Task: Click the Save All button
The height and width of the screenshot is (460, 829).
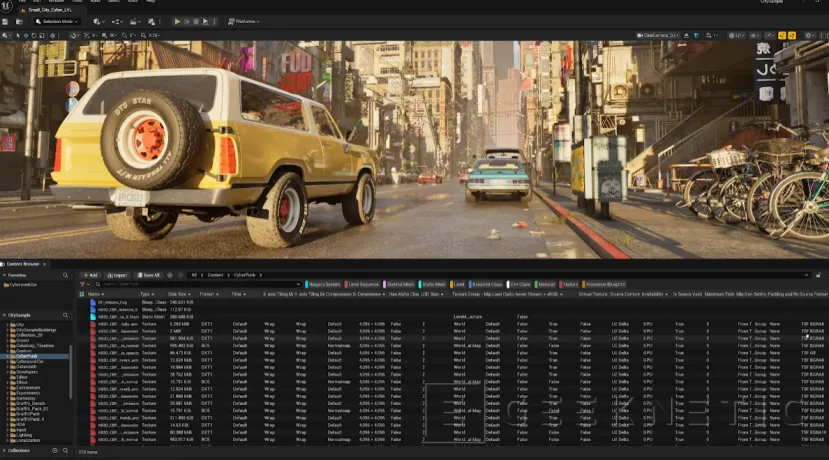Action: (x=149, y=275)
